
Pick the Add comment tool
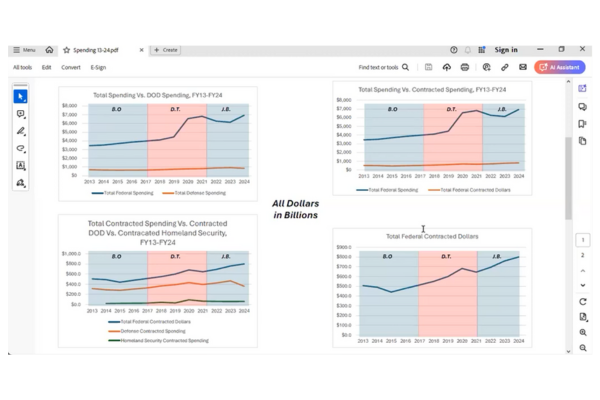click(20, 114)
